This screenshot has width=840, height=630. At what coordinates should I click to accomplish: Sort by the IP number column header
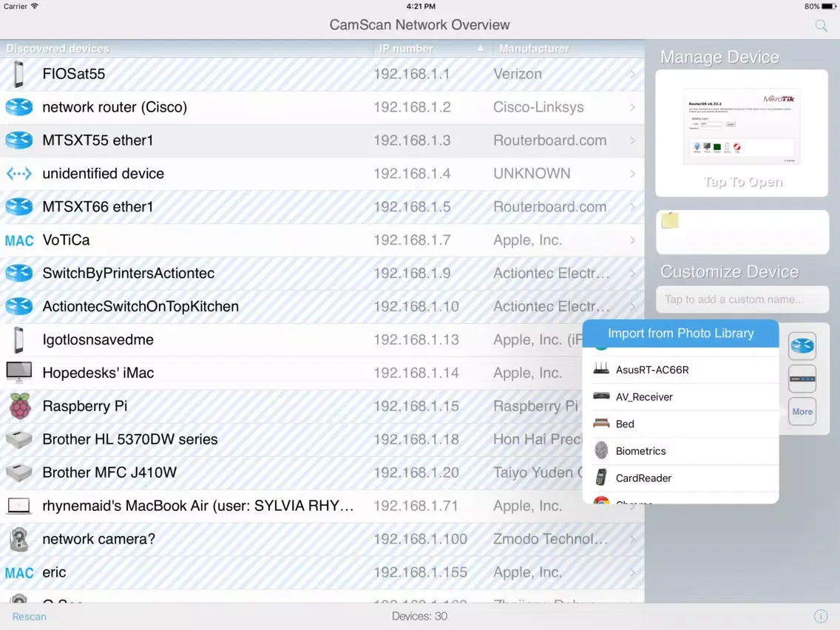point(431,48)
